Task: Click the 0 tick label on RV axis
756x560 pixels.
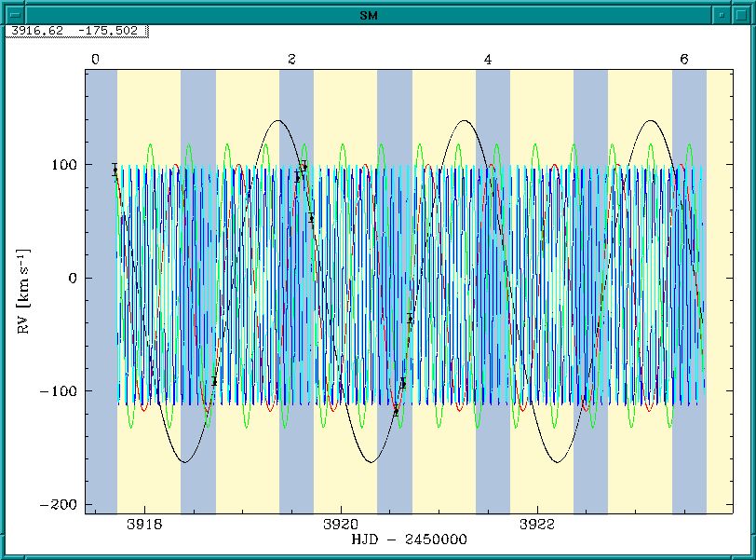Action: pos(74,278)
